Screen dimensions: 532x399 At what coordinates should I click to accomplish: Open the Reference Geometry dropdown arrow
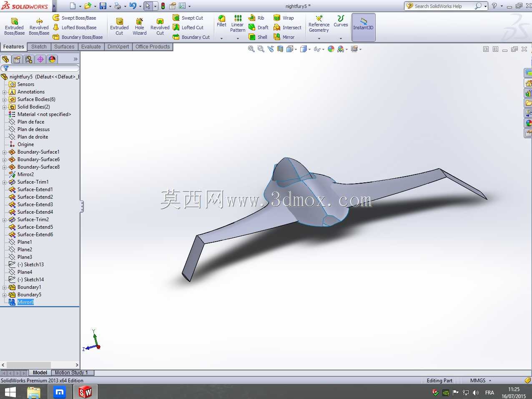[319, 38]
